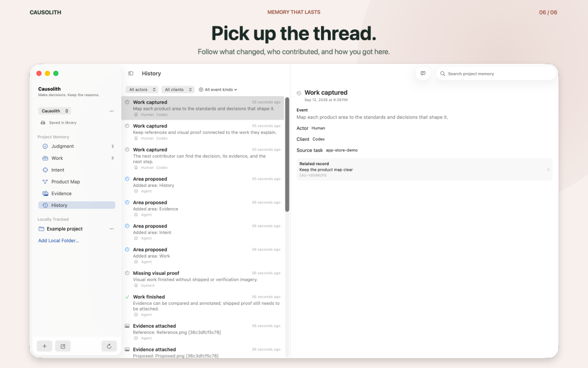Select Work captured: Map each product area
The image size is (588, 368).
(x=203, y=108)
